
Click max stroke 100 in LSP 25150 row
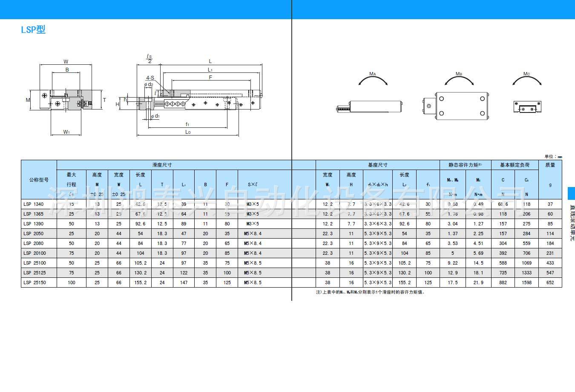72,282
